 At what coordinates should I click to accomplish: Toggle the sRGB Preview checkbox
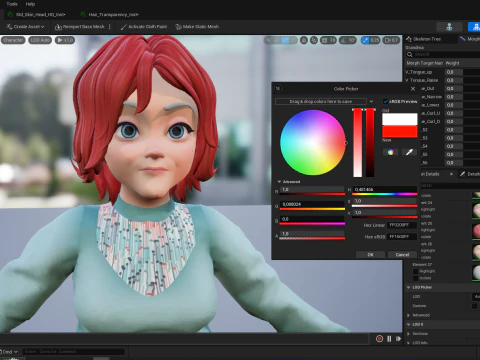point(386,101)
